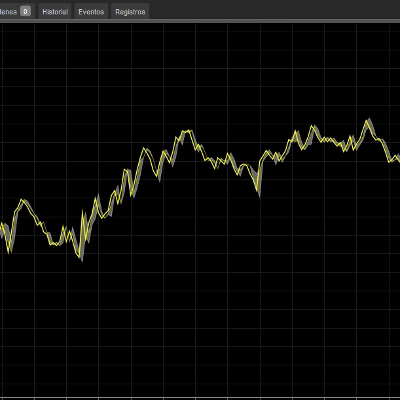Image resolution: width=400 pixels, height=400 pixels.
Task: Select the Registros tab
Action: coord(130,12)
